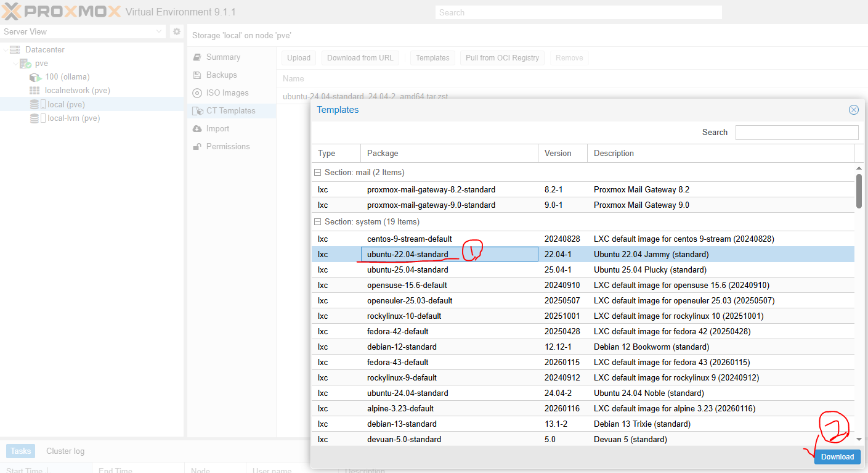Click the Templates list vertical scrollbar
Image resolution: width=868 pixels, height=473 pixels.
(x=859, y=191)
